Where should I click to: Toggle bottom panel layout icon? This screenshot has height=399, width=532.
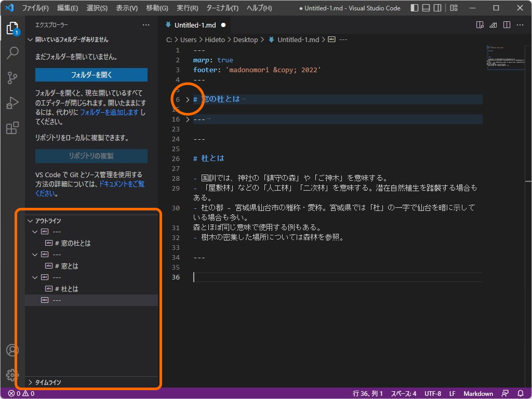coord(426,8)
